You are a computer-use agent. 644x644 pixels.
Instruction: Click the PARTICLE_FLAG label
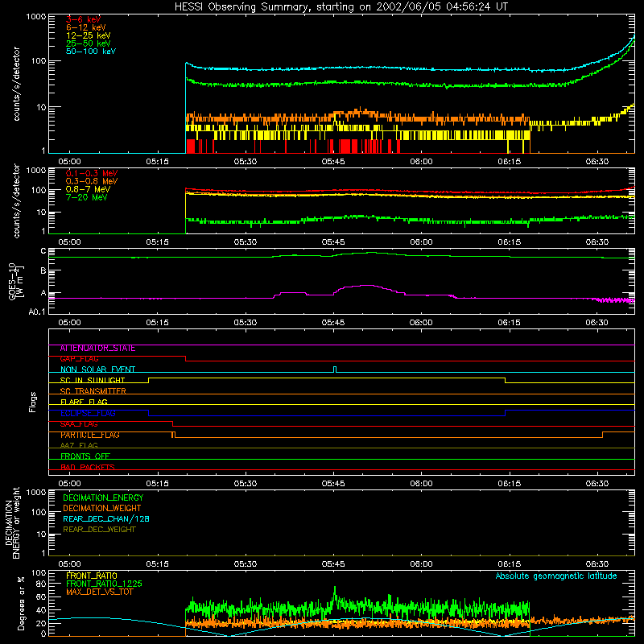click(x=90, y=435)
